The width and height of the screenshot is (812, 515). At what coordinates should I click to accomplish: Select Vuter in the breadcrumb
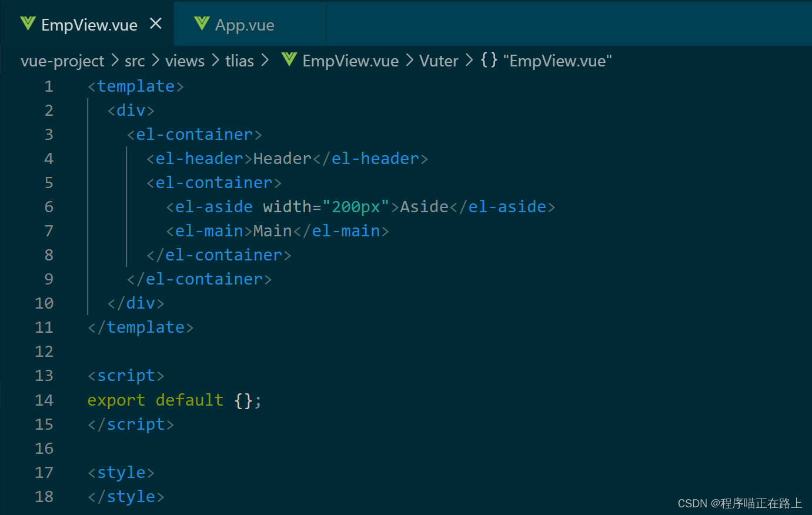(x=439, y=61)
